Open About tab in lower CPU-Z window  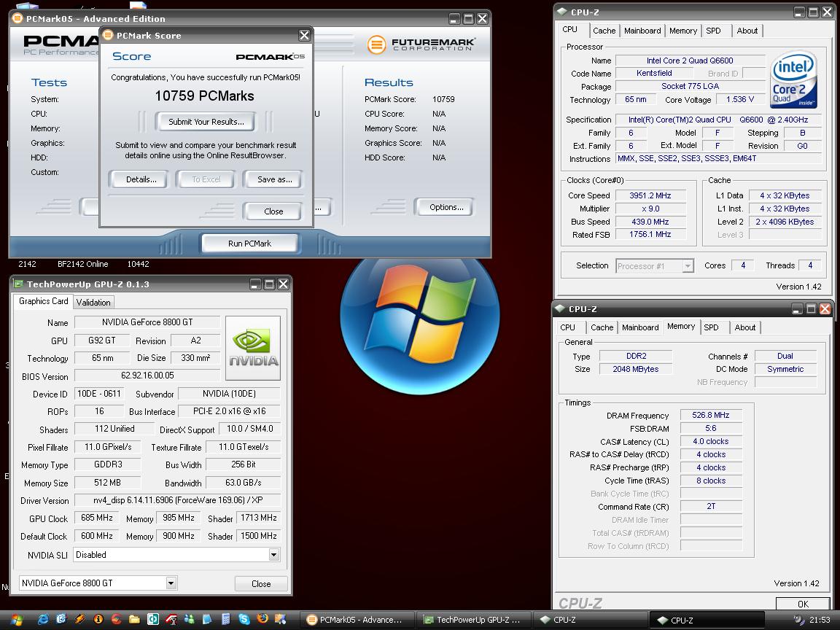[744, 327]
